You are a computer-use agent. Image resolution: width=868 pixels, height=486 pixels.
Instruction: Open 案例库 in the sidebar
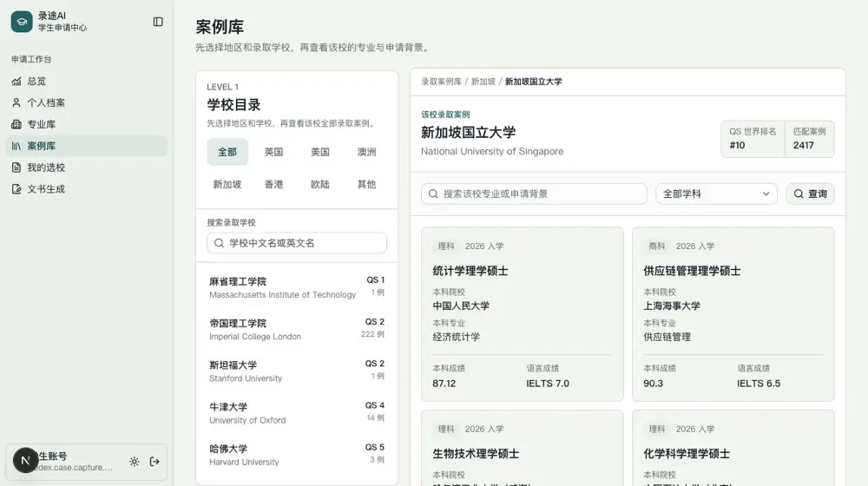click(x=86, y=146)
